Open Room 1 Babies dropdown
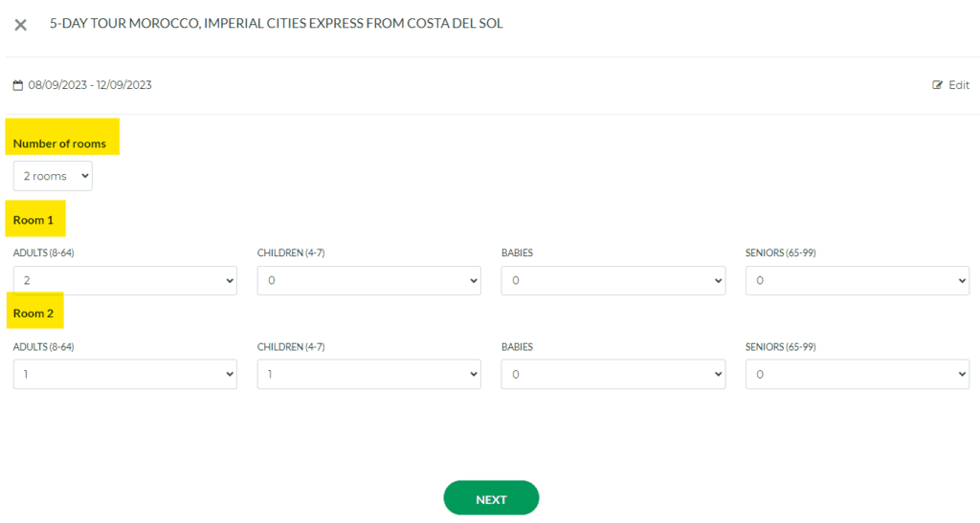 [x=612, y=281]
